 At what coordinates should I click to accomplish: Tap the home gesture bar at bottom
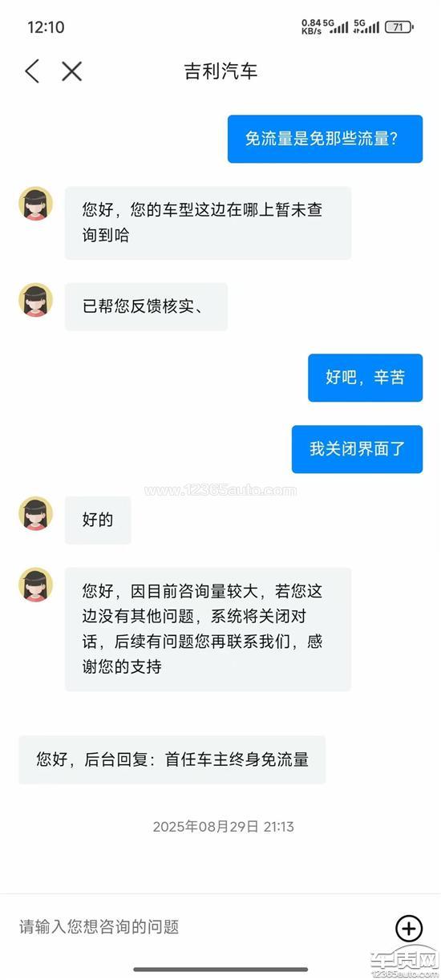(x=220, y=970)
